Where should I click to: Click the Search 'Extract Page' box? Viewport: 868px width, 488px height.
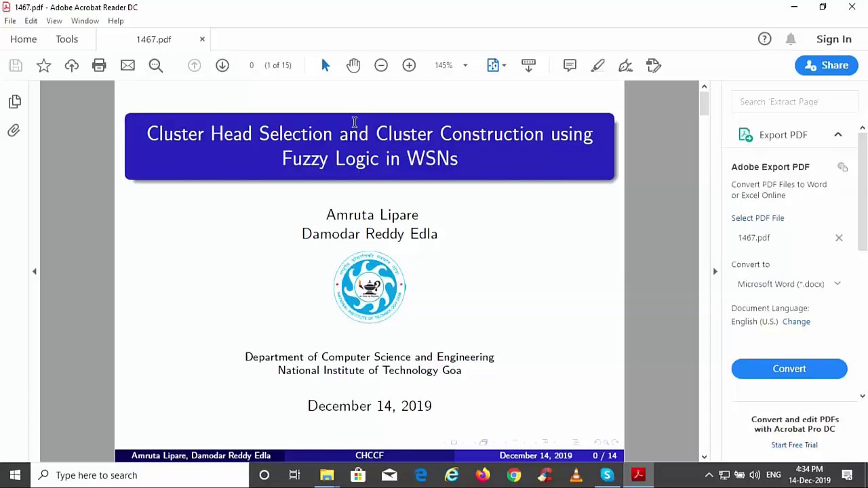[x=795, y=102]
